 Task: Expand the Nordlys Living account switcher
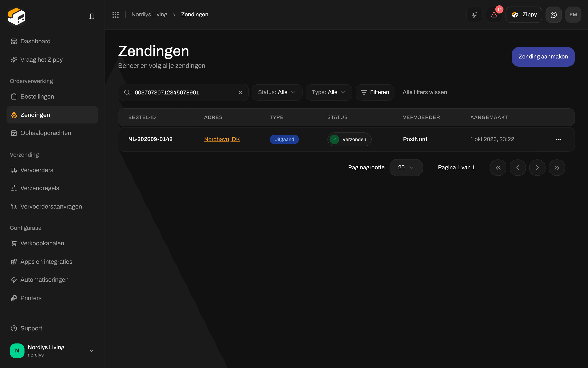point(52,350)
